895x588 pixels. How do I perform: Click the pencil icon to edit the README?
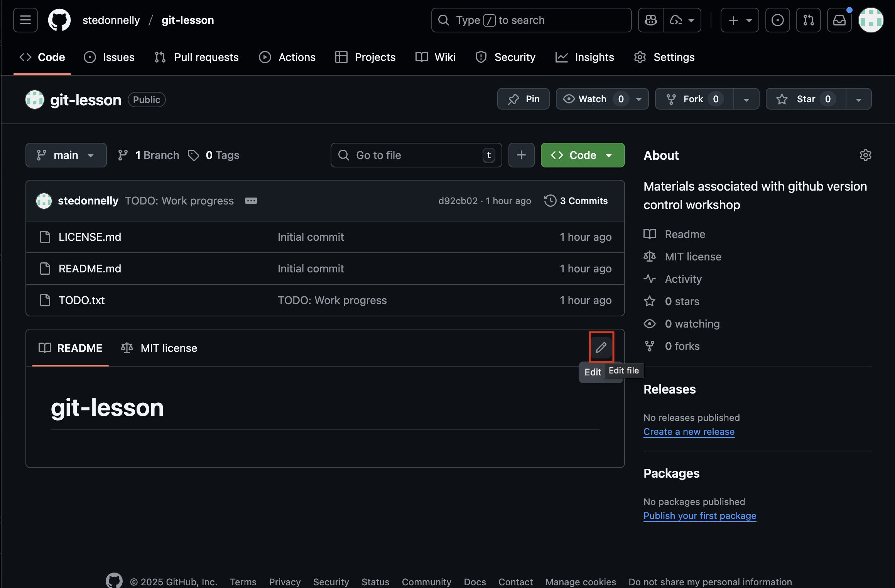(601, 347)
